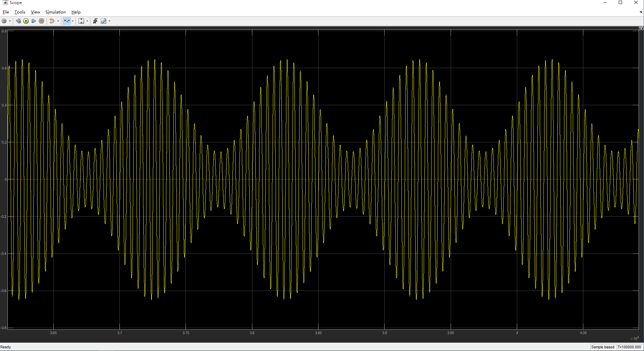Click the Cursor Measurements ruler icon
The image size is (644, 351).
point(104,21)
